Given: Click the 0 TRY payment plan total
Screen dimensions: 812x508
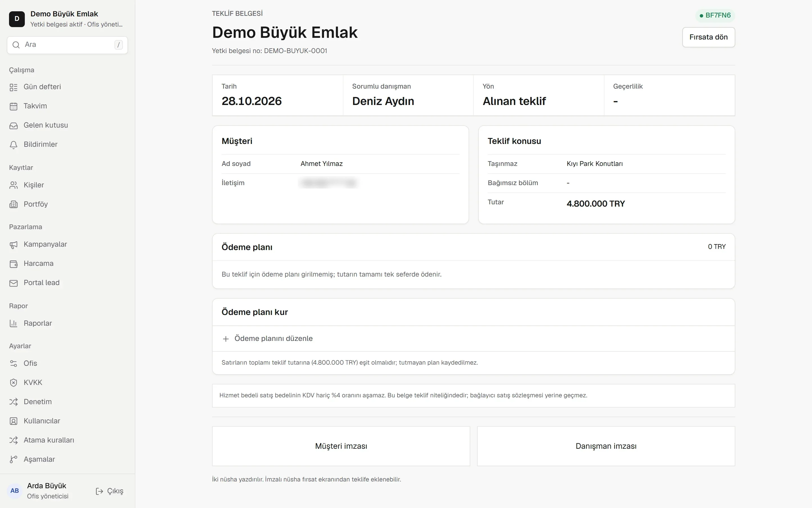Looking at the screenshot, I should (717, 247).
